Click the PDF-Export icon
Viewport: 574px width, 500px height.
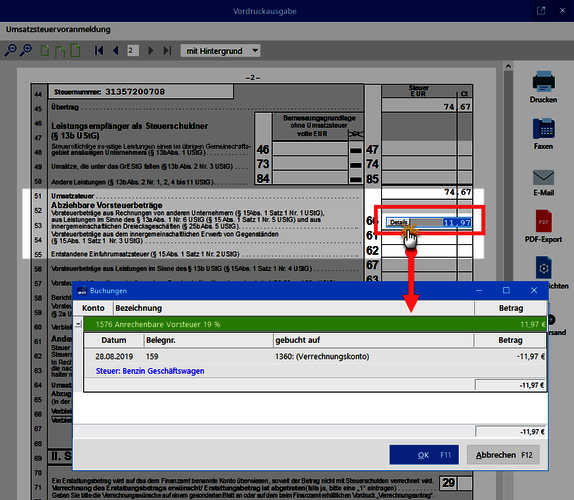[544, 221]
